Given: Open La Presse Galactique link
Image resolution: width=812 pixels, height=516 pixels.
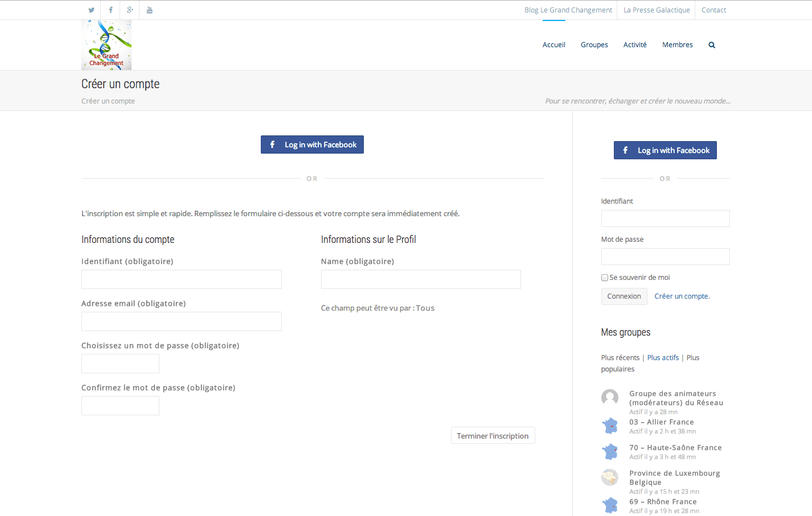Looking at the screenshot, I should click(x=657, y=10).
